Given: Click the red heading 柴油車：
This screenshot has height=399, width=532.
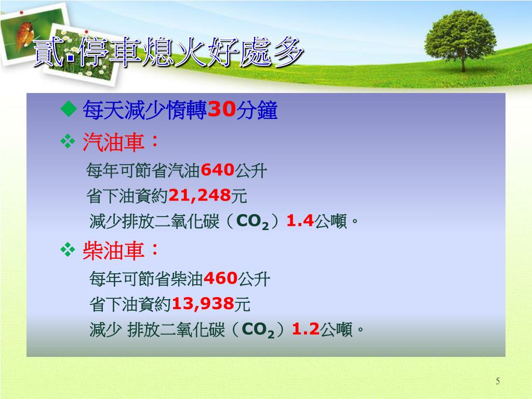Looking at the screenshot, I should click(x=121, y=250).
